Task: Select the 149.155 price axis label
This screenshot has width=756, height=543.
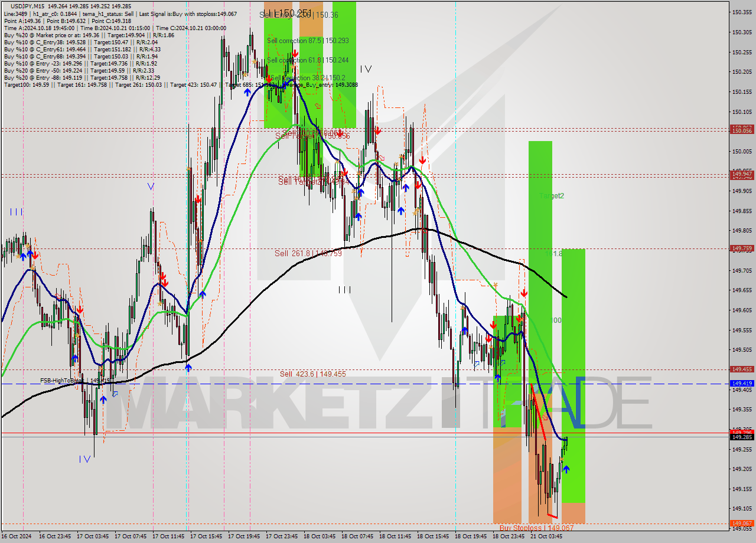Action: pos(742,489)
